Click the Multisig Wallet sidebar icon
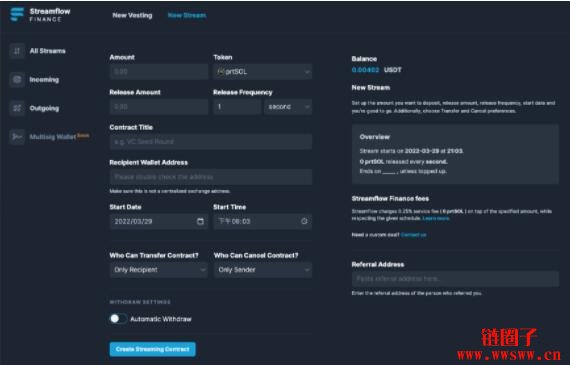 17,137
